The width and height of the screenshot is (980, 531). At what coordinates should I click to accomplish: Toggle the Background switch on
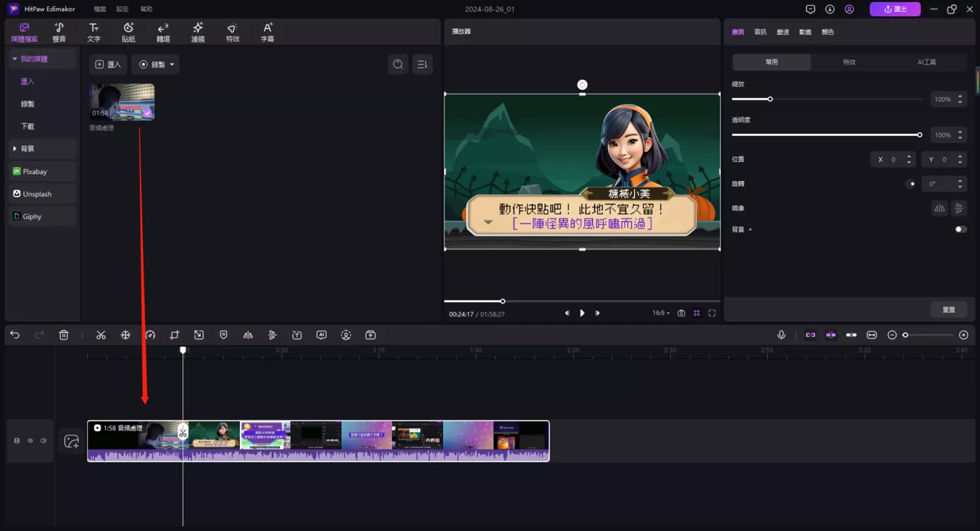(x=960, y=229)
